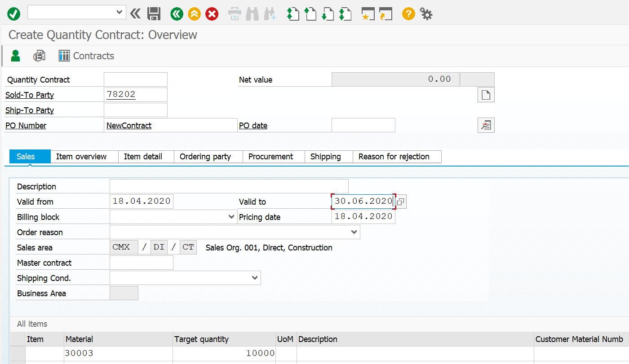
Task: Open the header detail document icon
Action: click(x=486, y=95)
